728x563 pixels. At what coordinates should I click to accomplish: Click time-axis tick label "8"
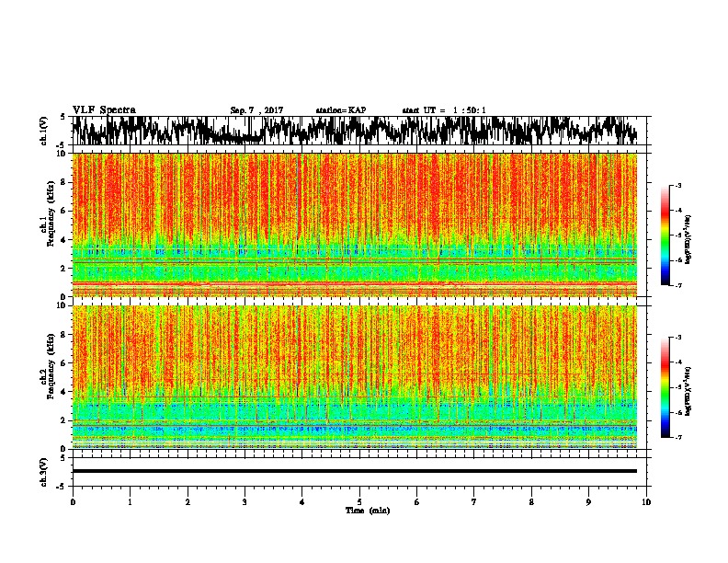531,502
